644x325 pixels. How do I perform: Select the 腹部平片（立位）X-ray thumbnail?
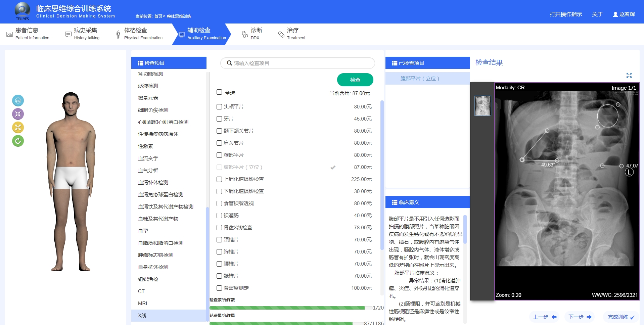[x=482, y=106]
